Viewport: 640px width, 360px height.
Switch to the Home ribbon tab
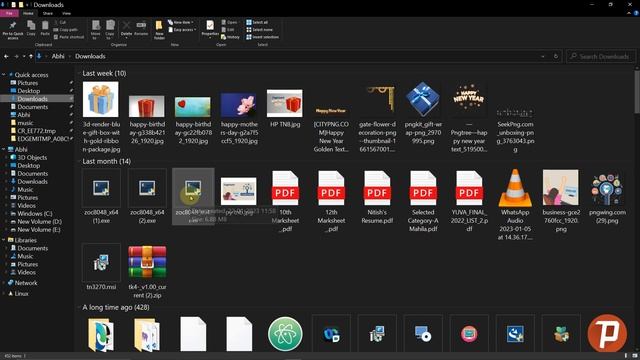pyautogui.click(x=28, y=13)
